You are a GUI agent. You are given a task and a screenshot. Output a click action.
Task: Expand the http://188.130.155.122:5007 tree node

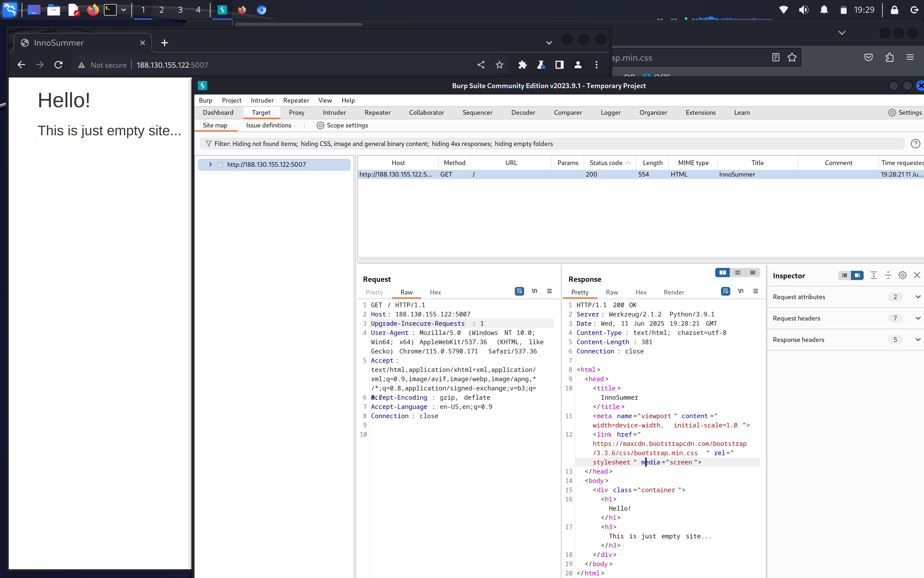pyautogui.click(x=210, y=164)
